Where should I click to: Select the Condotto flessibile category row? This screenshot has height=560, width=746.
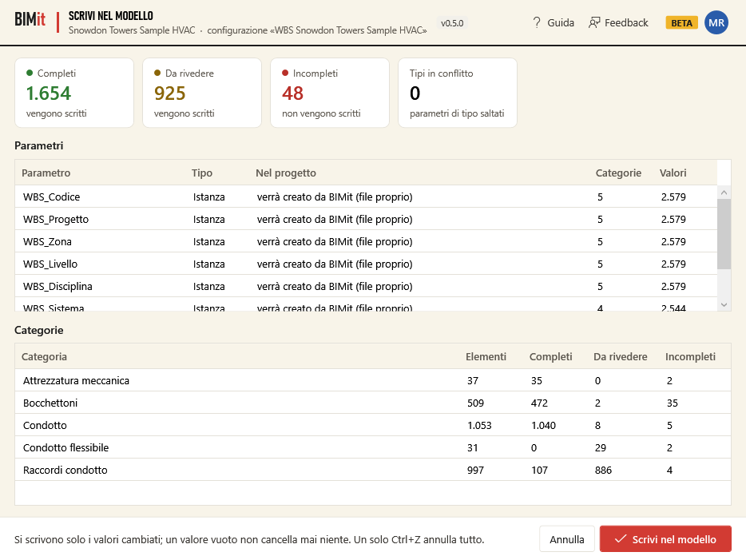[x=373, y=447]
